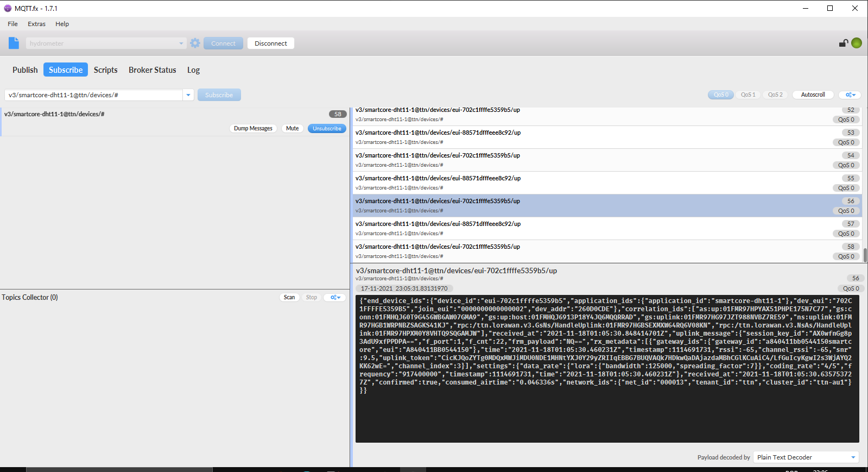Click the greyed Connect button
Screen dimensions: 868x472
coord(223,43)
